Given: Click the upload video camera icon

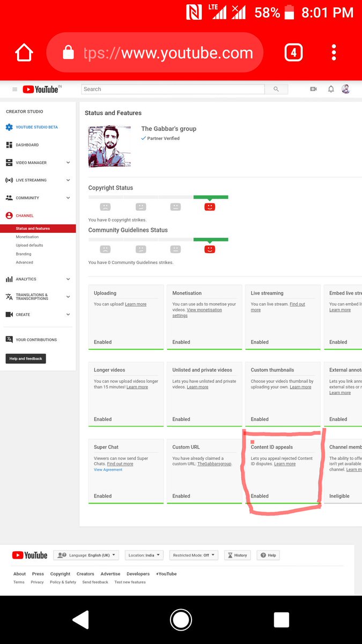Looking at the screenshot, I should coord(314,89).
